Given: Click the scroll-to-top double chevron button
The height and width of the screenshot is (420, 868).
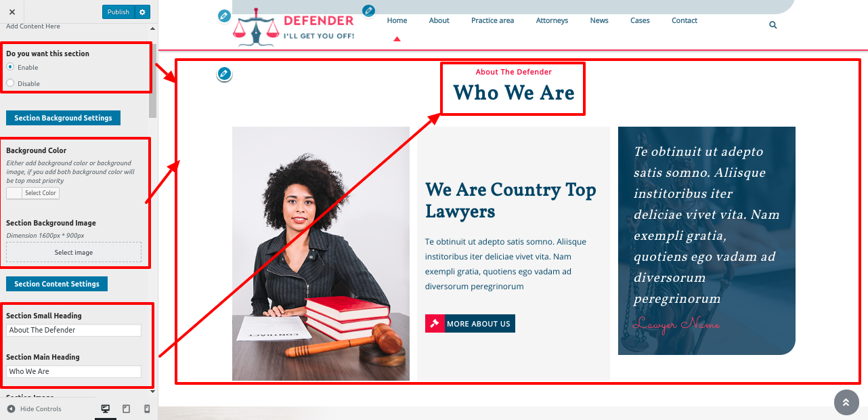Looking at the screenshot, I should coord(846,402).
